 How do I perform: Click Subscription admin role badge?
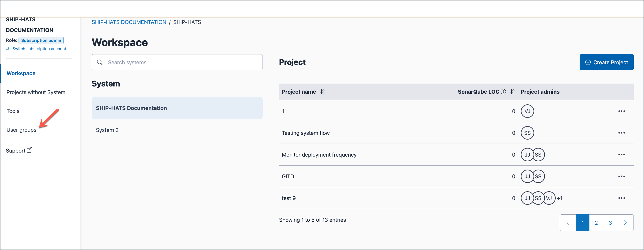pyautogui.click(x=41, y=40)
